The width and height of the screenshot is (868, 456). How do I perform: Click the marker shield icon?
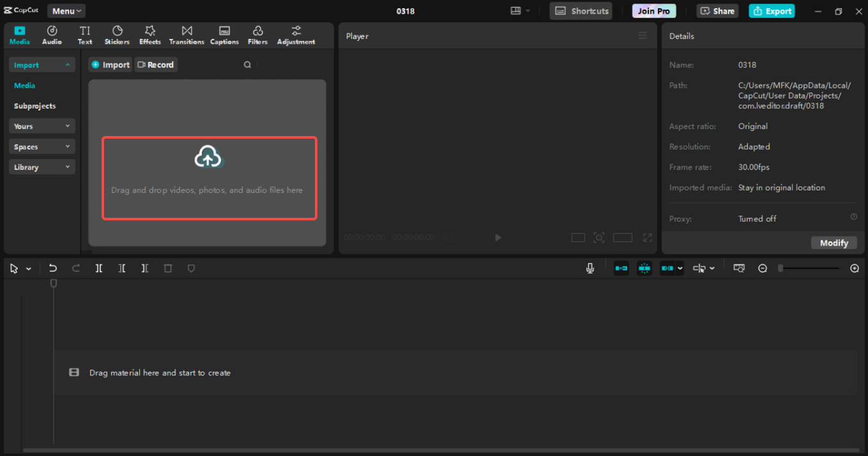(x=191, y=269)
